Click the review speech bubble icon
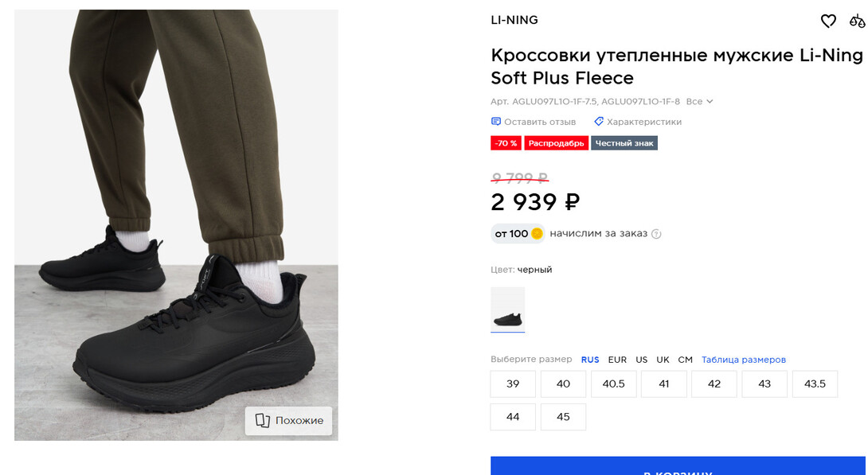This screenshot has width=868, height=475. [496, 122]
